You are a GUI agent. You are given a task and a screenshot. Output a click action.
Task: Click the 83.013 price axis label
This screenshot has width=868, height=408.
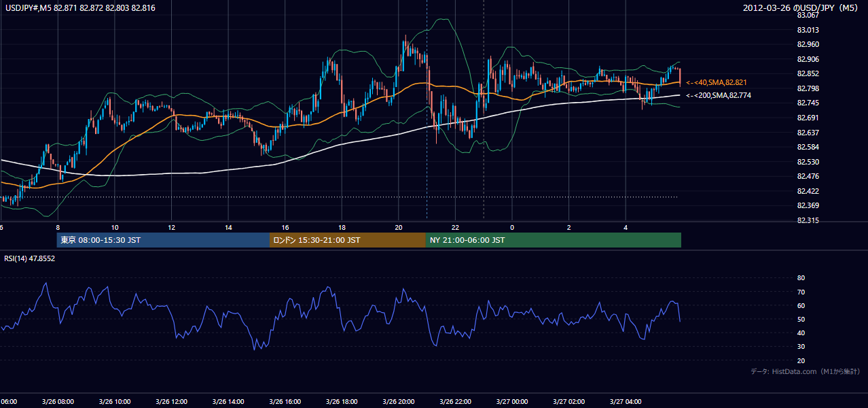coord(807,29)
